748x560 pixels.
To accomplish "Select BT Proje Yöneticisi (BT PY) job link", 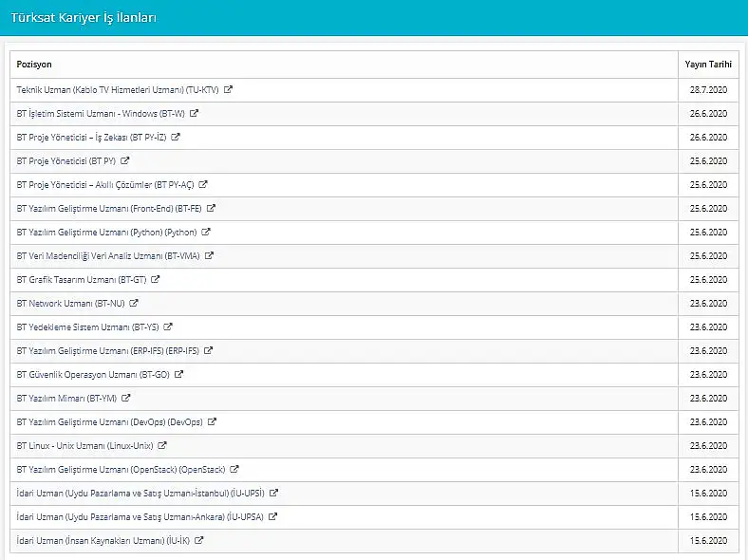I will pyautogui.click(x=66, y=161).
